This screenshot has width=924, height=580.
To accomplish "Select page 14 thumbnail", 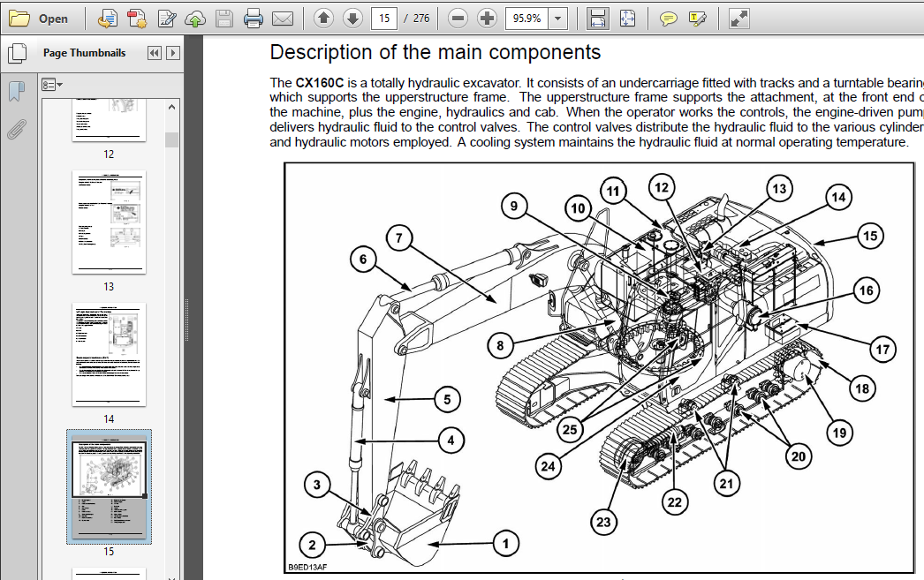I will tap(109, 355).
